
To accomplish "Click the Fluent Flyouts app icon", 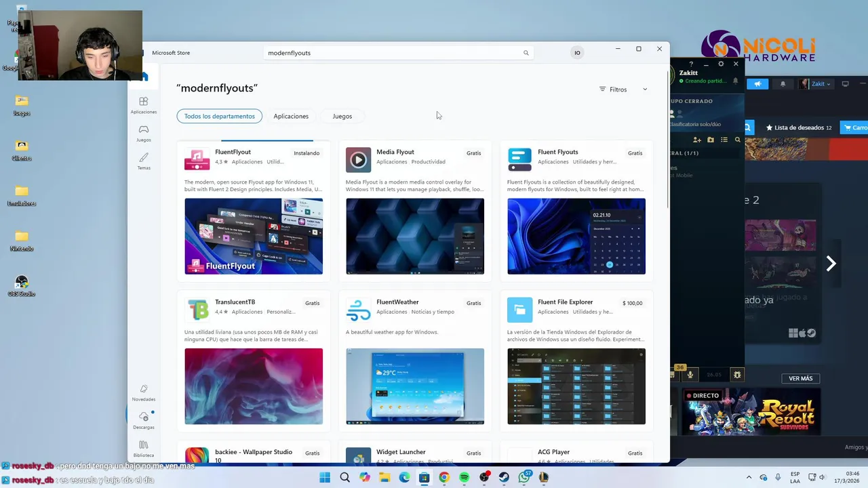I will [x=519, y=160].
